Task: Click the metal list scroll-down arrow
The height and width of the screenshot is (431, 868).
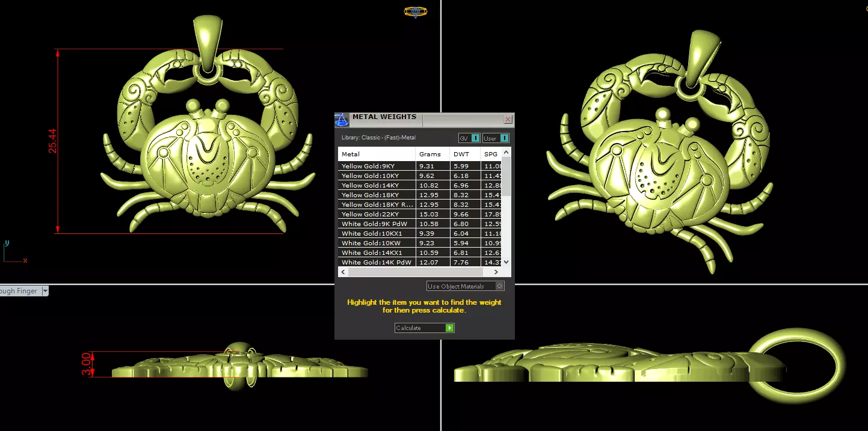Action: pos(506,261)
